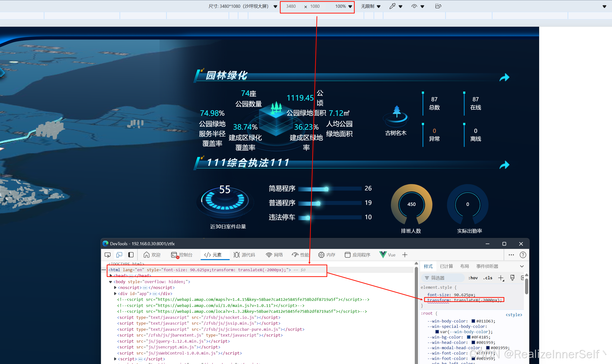Click the paintbrush rendering emulation icon in Styles

[512, 278]
